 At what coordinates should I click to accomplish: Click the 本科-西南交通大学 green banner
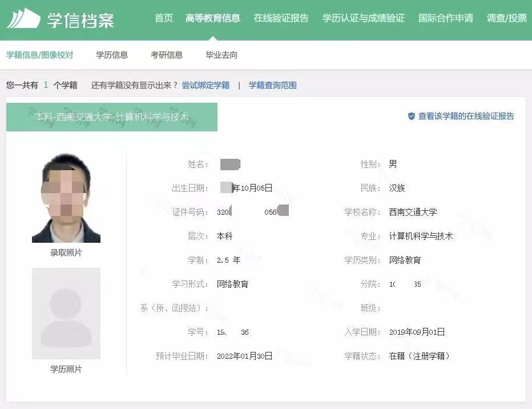pyautogui.click(x=111, y=117)
